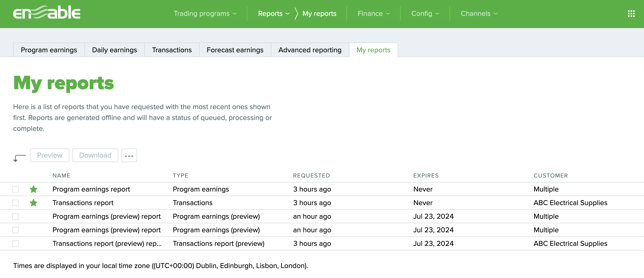Expand the Channels dropdown menu
Screen dimensions: 644x278
click(x=479, y=14)
